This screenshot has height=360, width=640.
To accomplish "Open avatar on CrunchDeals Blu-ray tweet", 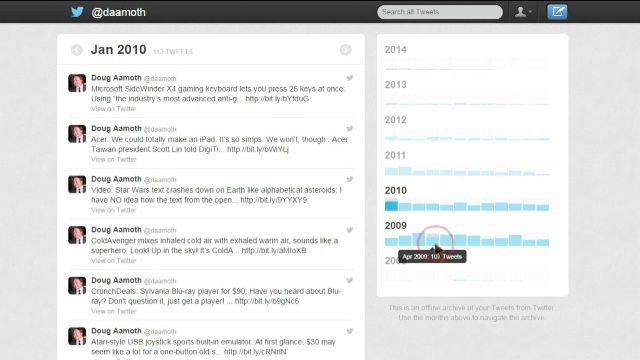I will (x=77, y=285).
